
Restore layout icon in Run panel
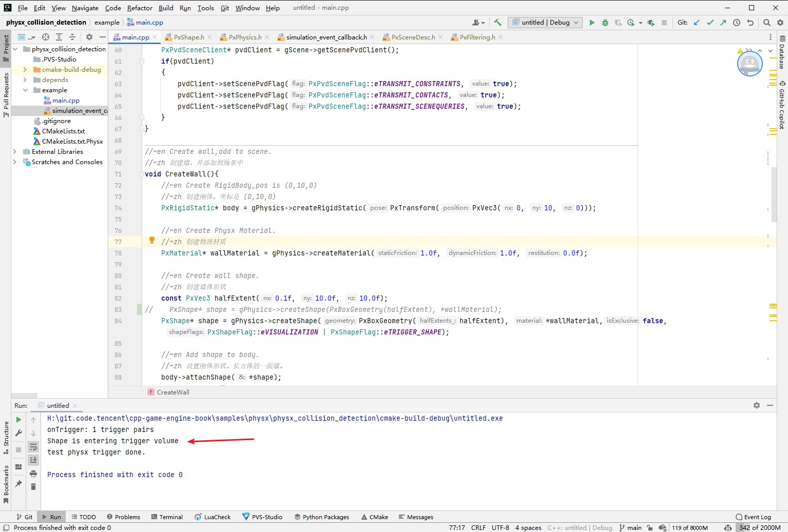pyautogui.click(x=18, y=467)
